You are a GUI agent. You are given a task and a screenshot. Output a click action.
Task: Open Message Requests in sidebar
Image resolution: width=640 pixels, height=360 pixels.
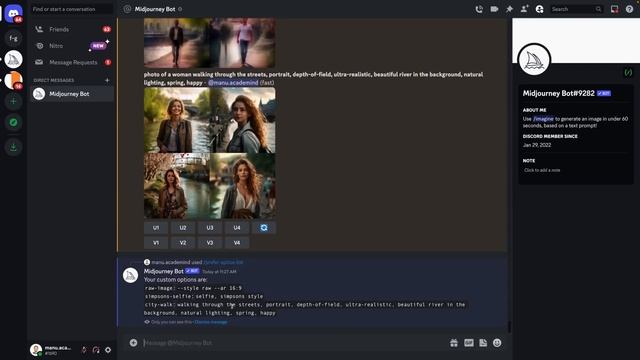(x=72, y=62)
